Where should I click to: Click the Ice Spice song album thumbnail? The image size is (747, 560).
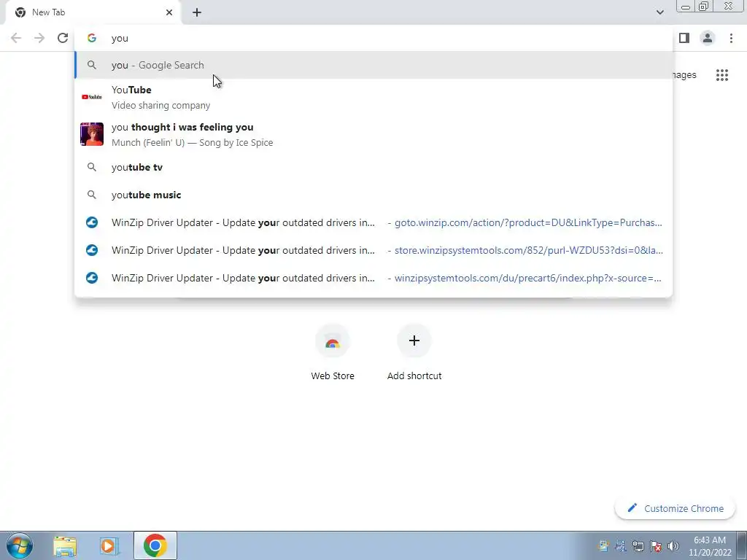pyautogui.click(x=92, y=134)
